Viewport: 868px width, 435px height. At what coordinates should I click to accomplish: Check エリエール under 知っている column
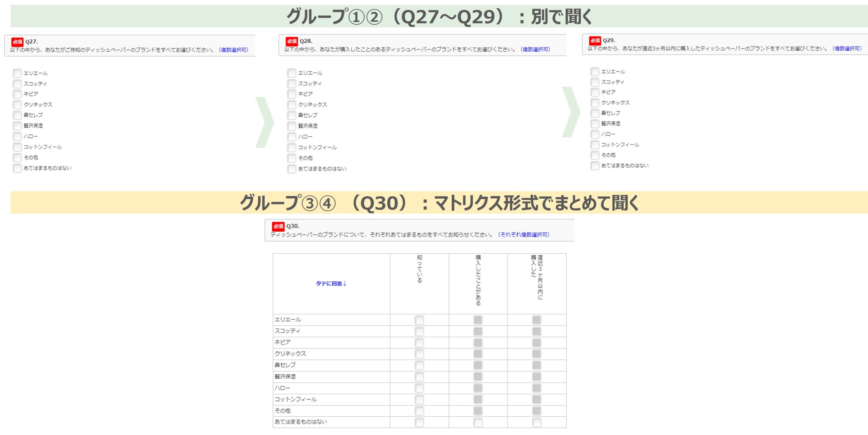[x=419, y=320]
